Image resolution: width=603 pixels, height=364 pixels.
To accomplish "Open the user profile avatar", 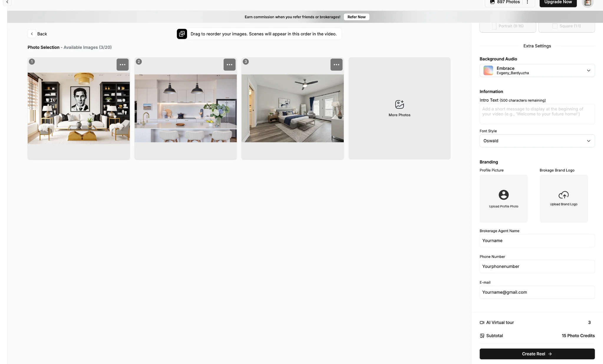I will pyautogui.click(x=588, y=3).
